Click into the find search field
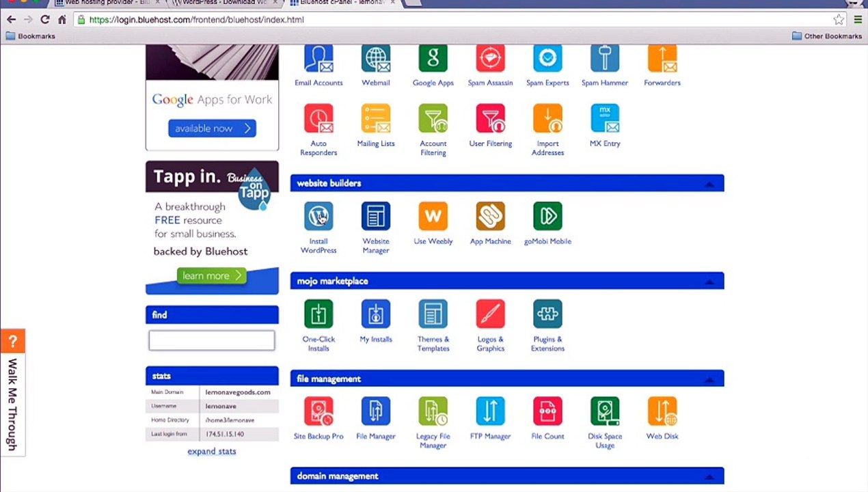868x492 pixels. 212,340
